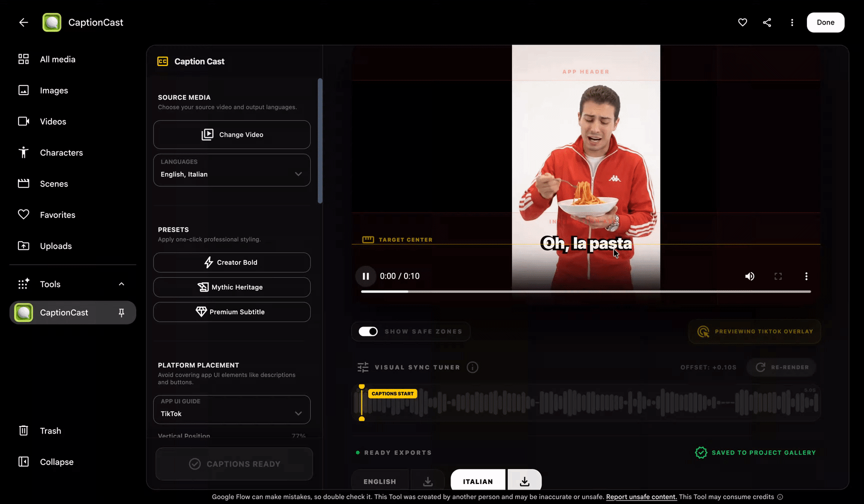This screenshot has width=864, height=504.
Task: Click the video progress bar
Action: click(x=586, y=291)
